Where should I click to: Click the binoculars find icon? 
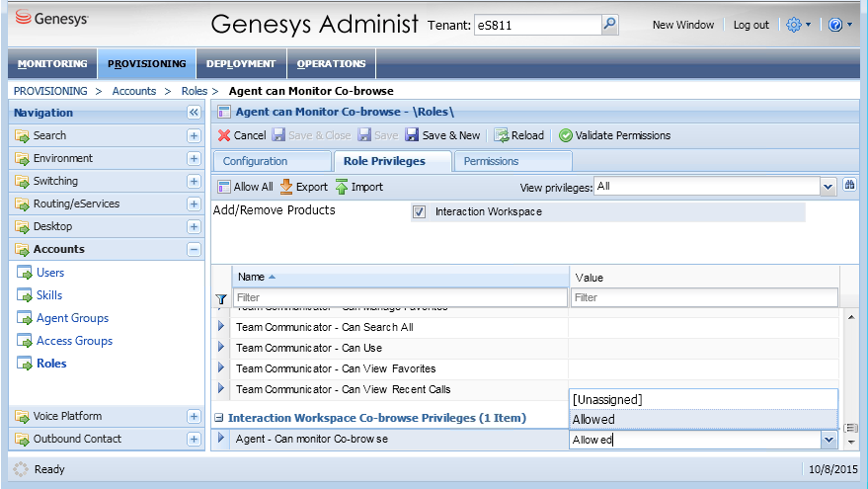coord(849,185)
